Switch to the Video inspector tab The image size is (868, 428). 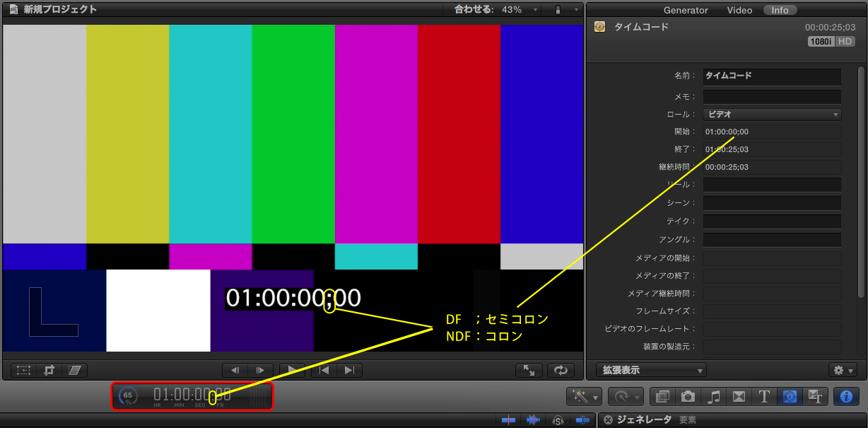click(739, 10)
